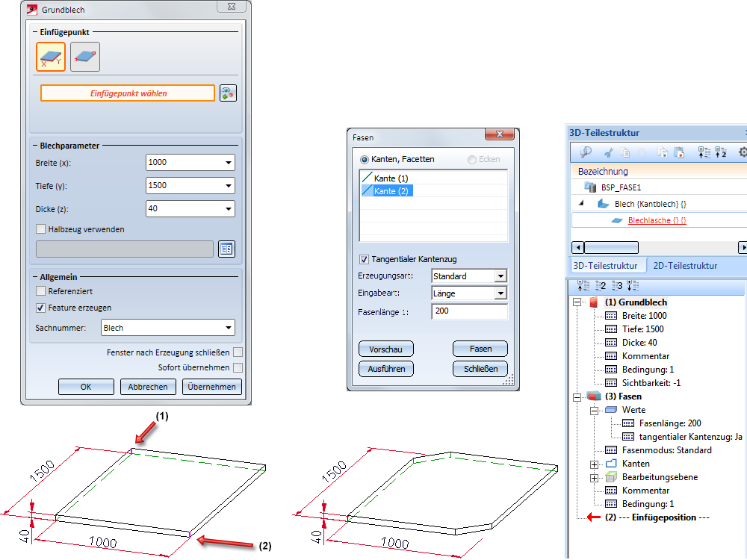747x560 pixels.
Task: Toggle the Feature erzeugen checkbox
Action: pos(41,308)
